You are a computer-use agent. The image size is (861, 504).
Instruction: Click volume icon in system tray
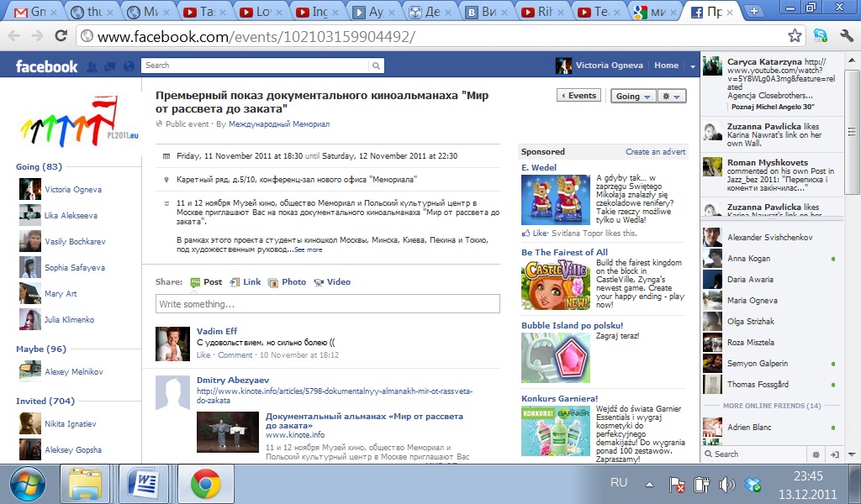[727, 484]
